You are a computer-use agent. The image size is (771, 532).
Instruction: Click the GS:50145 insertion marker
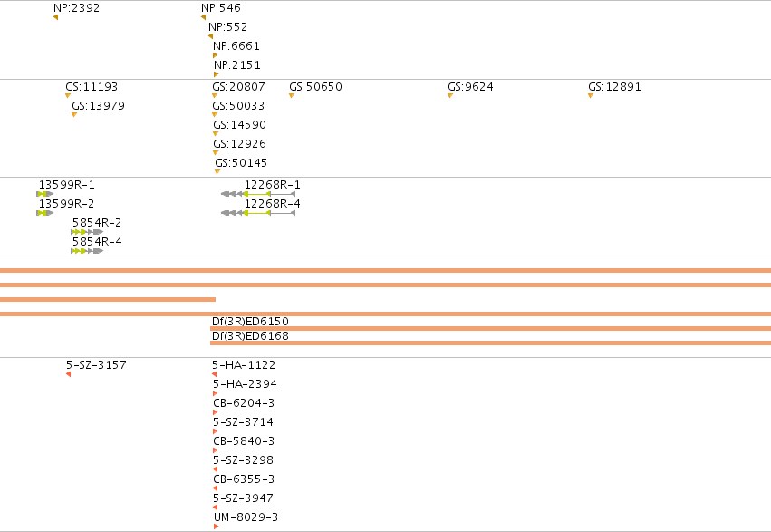pyautogui.click(x=217, y=171)
